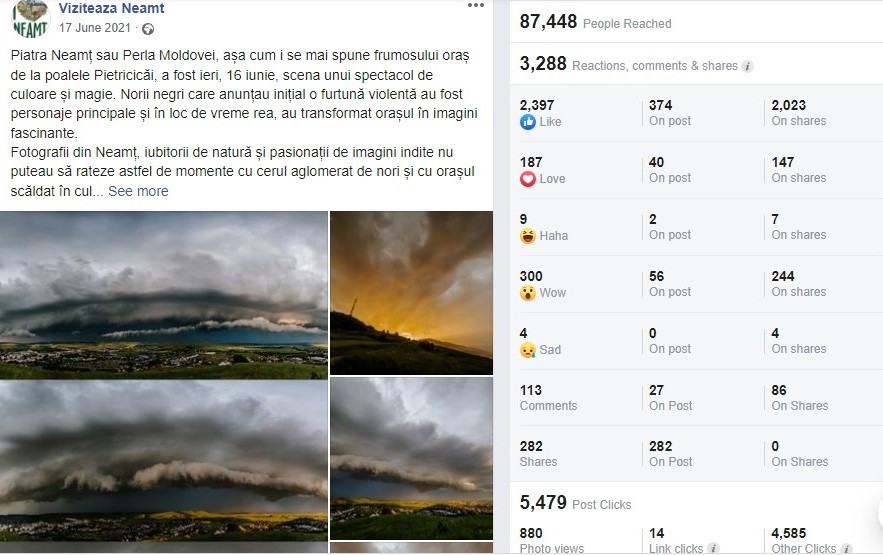Open the bottom-right storm over field photo
Screen dimensions: 883x555
tap(411, 459)
